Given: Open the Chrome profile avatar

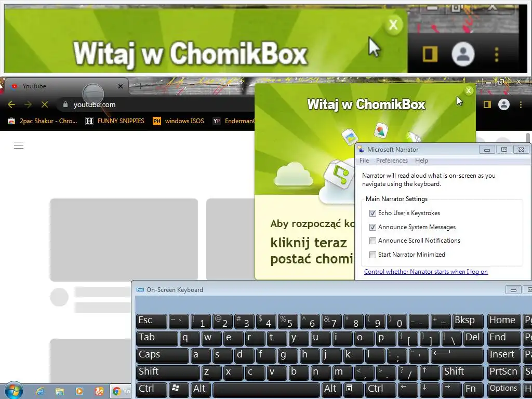Looking at the screenshot, I should [x=504, y=104].
